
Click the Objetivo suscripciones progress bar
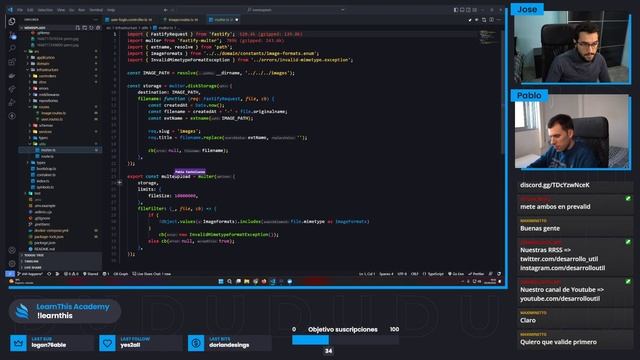point(345,340)
